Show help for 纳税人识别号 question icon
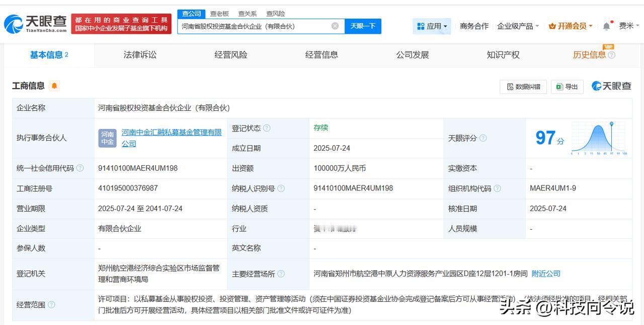Viewport: 644px width, 325px height. [281, 188]
